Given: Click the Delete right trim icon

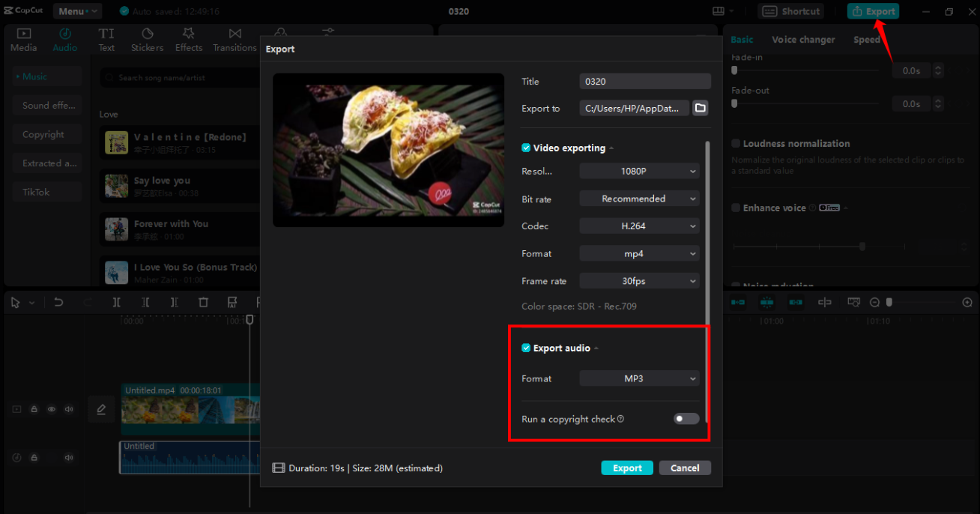Looking at the screenshot, I should [x=174, y=303].
